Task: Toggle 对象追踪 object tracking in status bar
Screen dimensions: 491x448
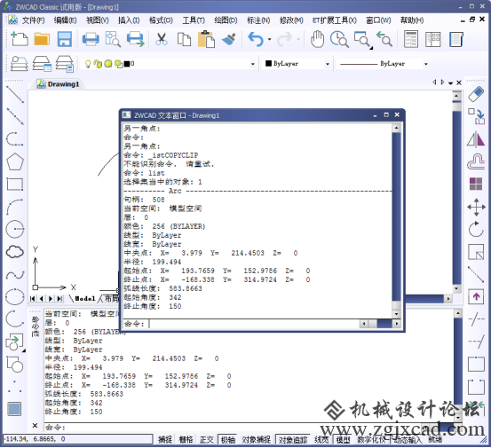Action: (293, 440)
